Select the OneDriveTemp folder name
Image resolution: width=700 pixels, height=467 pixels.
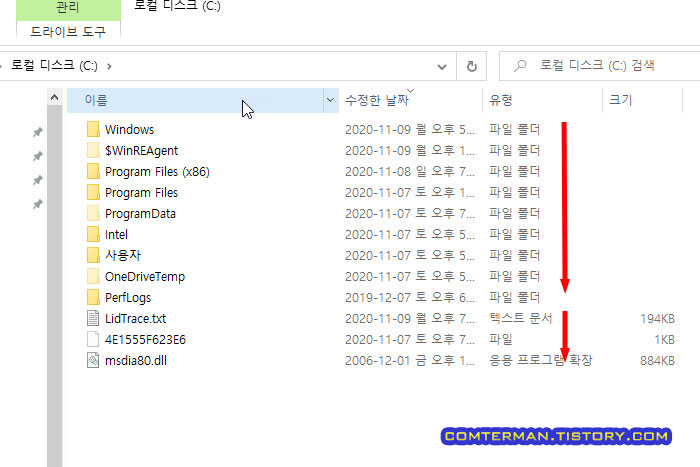145,276
